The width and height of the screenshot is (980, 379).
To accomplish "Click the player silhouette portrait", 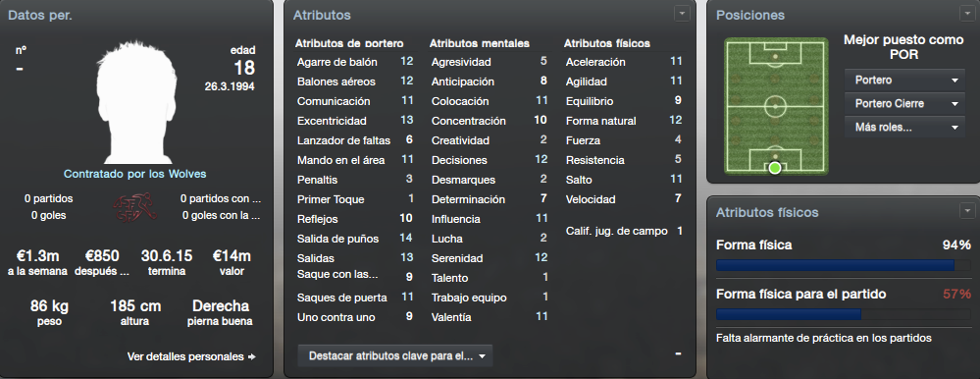I will click(x=135, y=102).
